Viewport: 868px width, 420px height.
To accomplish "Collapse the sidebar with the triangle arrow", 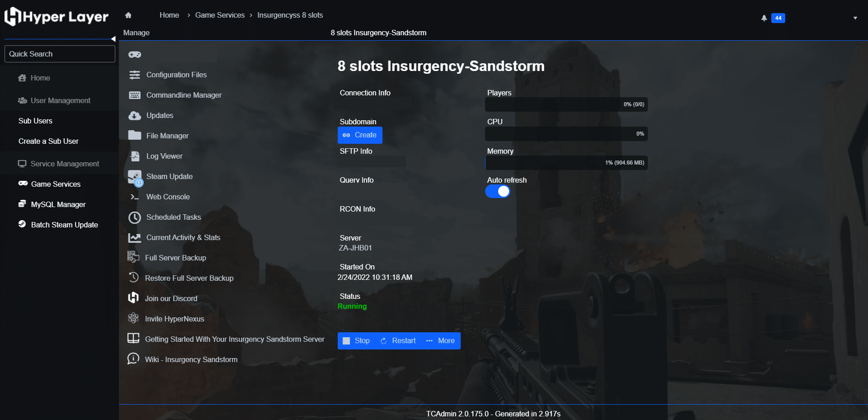I will [x=113, y=39].
